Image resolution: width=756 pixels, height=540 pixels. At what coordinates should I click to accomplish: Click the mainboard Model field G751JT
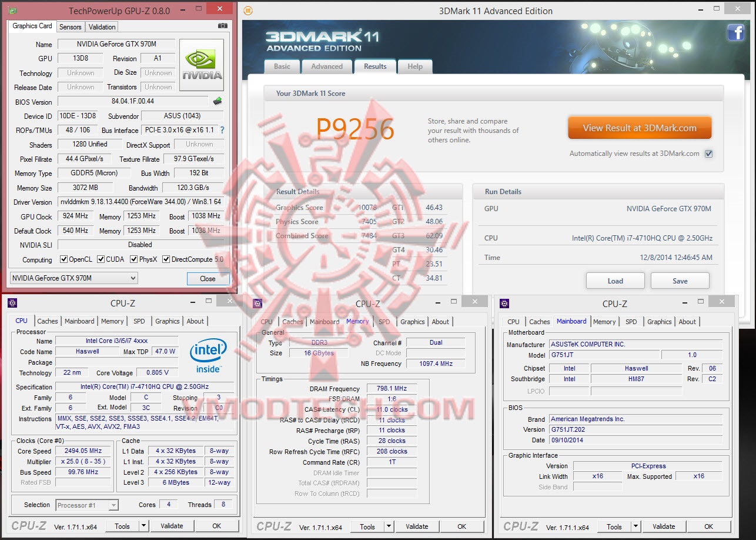[604, 355]
